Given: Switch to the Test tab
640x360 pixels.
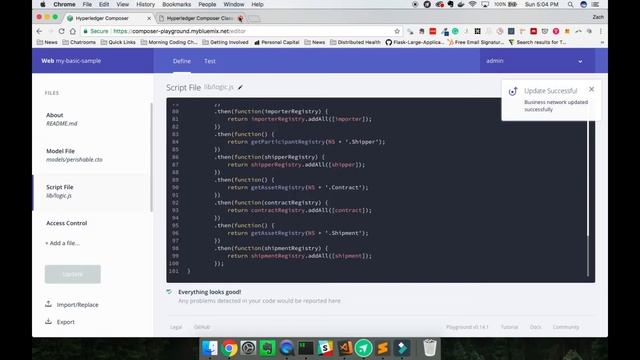Looking at the screenshot, I should 210,61.
